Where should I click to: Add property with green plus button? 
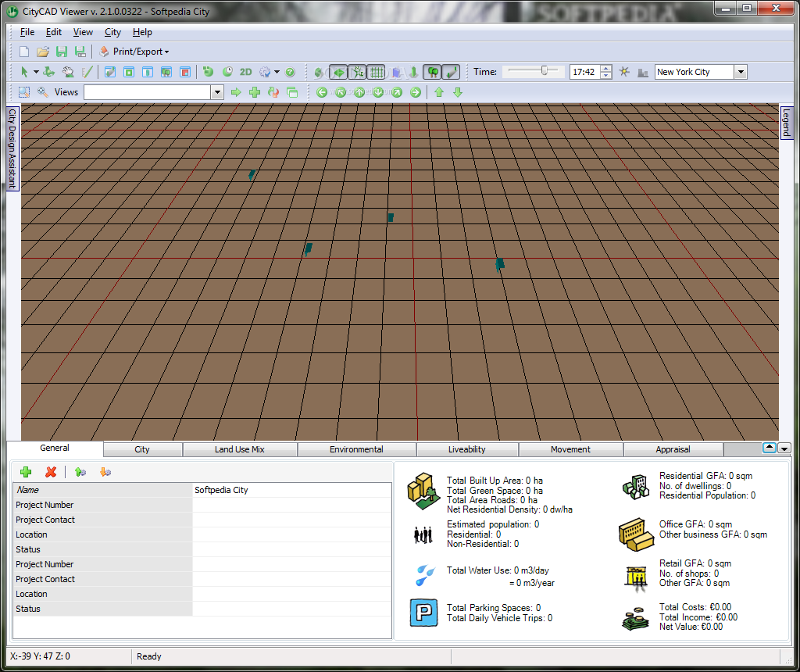point(26,472)
